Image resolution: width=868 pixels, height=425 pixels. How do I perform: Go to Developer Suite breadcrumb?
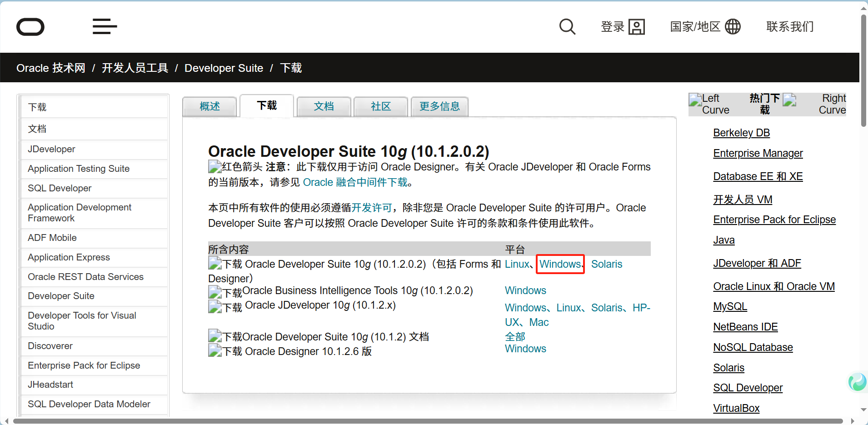point(224,68)
